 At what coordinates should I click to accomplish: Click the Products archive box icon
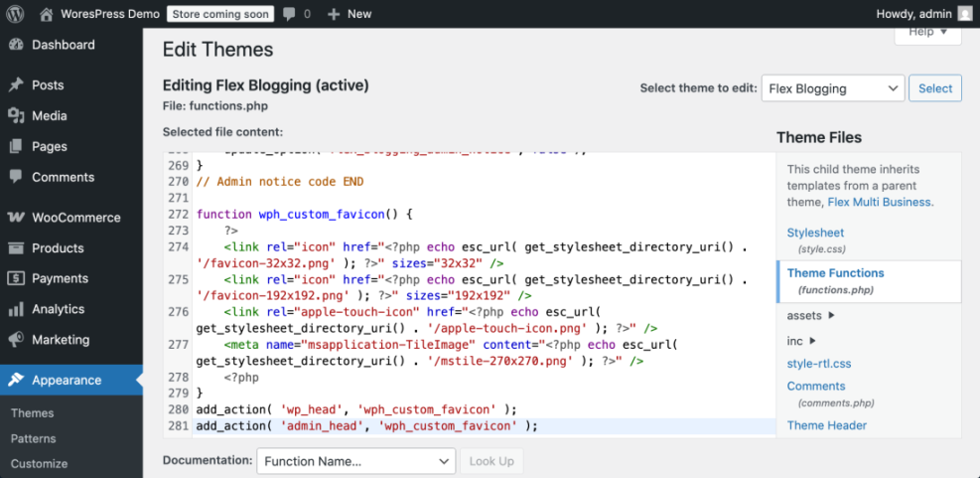tap(16, 248)
